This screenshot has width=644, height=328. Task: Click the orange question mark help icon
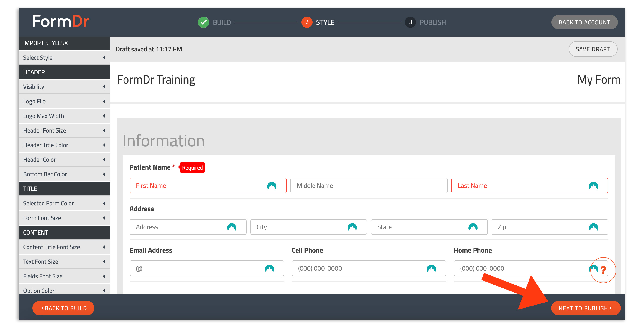(x=603, y=270)
